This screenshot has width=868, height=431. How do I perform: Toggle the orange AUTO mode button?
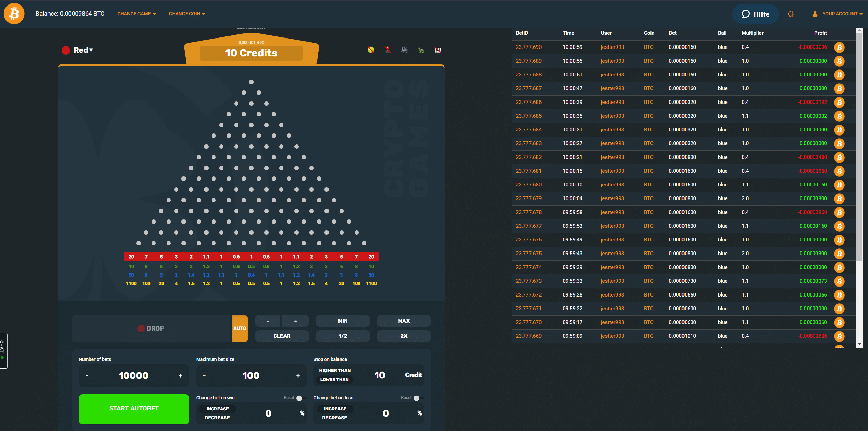coord(240,328)
